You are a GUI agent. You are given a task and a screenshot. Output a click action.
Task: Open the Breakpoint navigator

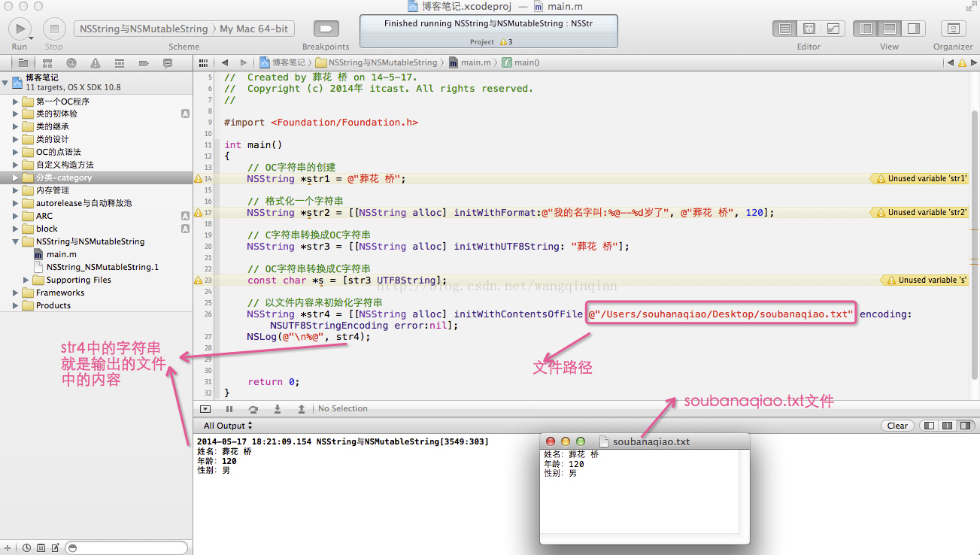[x=144, y=63]
